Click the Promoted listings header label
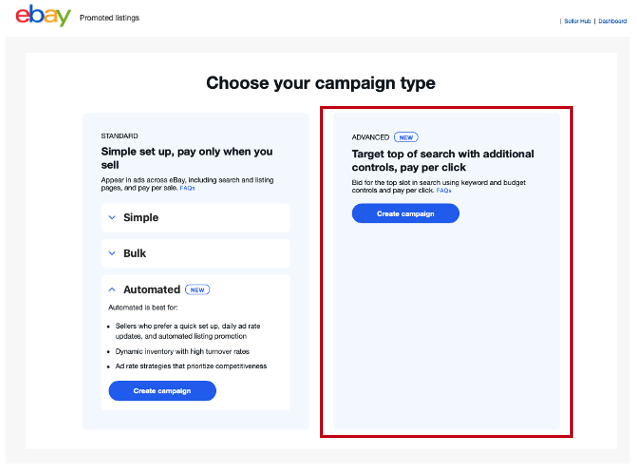The width and height of the screenshot is (637, 470). tap(109, 18)
